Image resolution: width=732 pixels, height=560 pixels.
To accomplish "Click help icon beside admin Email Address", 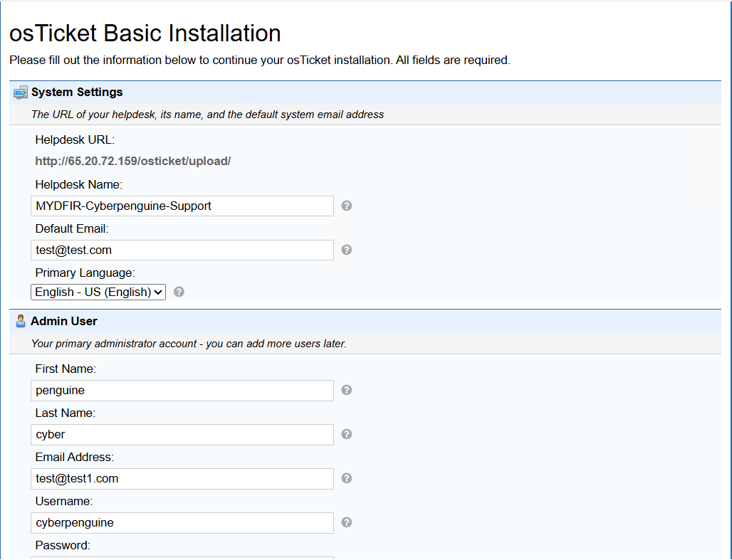I will click(x=346, y=478).
